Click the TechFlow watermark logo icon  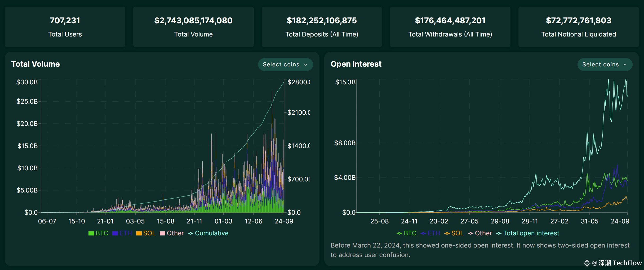pos(587,263)
